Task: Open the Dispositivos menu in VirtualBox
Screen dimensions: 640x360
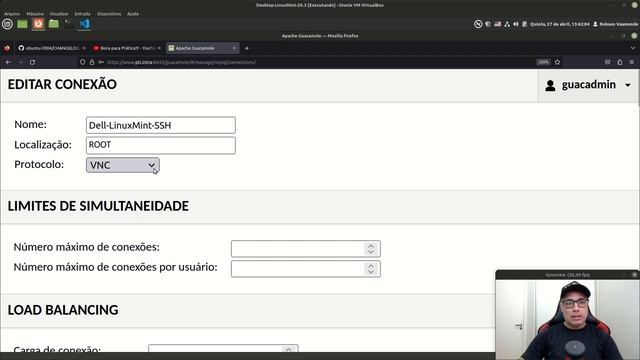Action: point(109,14)
